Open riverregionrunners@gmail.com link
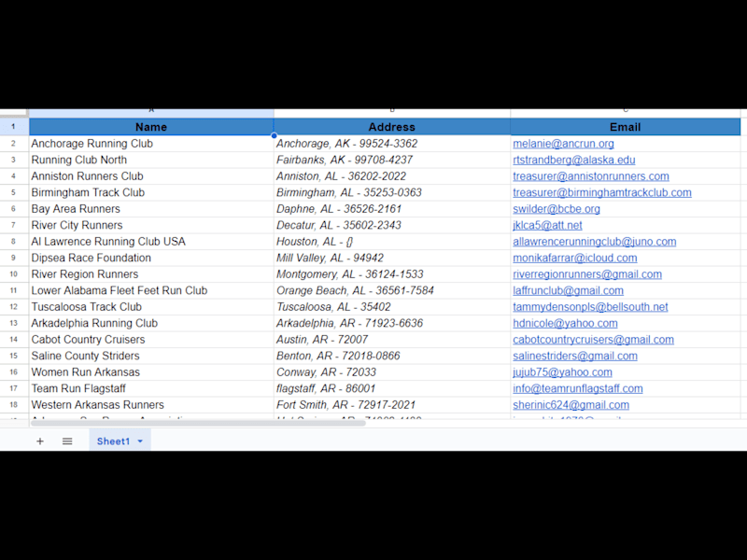This screenshot has width=747, height=560. click(x=587, y=274)
